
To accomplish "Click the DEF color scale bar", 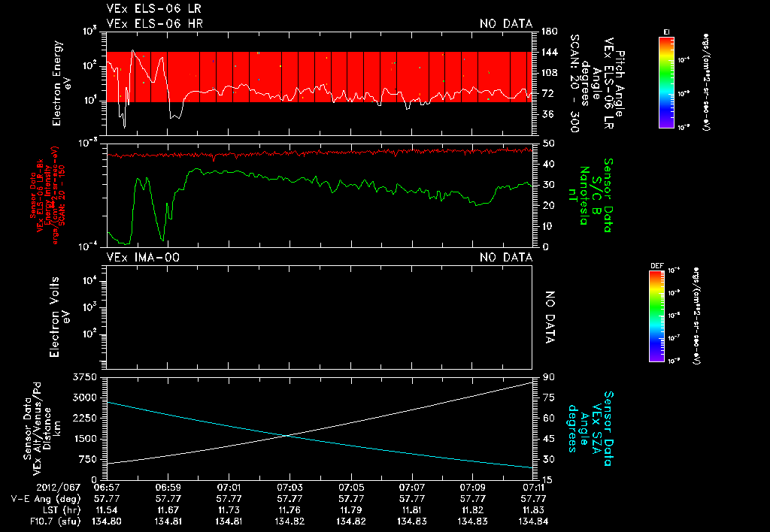I will pyautogui.click(x=656, y=316).
